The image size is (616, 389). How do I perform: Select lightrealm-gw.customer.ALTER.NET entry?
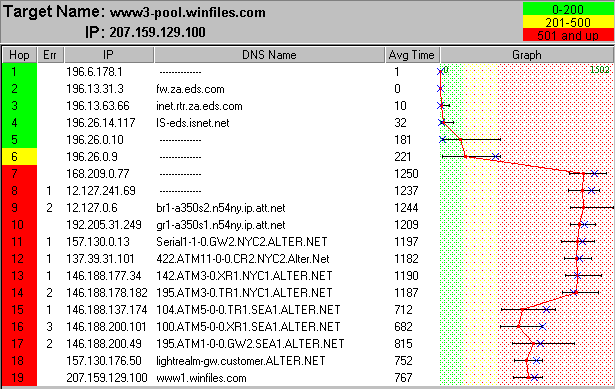tap(240, 361)
